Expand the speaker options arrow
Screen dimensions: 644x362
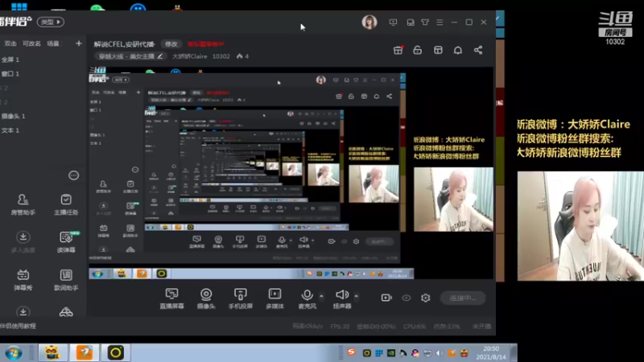point(356,295)
